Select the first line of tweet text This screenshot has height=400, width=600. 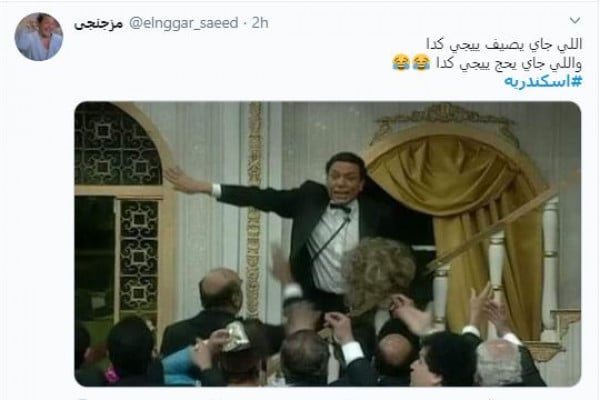(504, 44)
